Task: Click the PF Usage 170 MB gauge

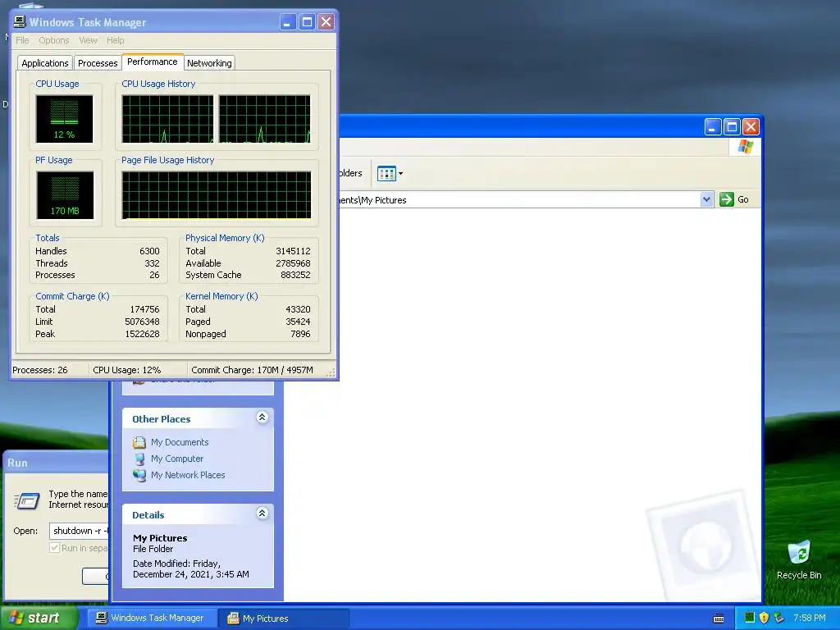Action: tap(65, 195)
